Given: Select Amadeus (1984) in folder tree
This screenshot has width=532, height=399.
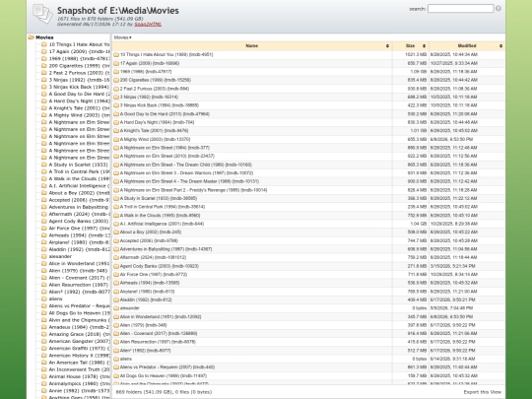Looking at the screenshot, I should [x=79, y=327].
